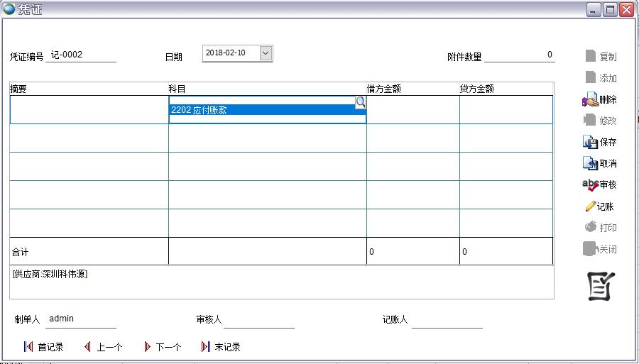Jump to last record (末记录)
The height and width of the screenshot is (364, 639).
click(x=221, y=347)
